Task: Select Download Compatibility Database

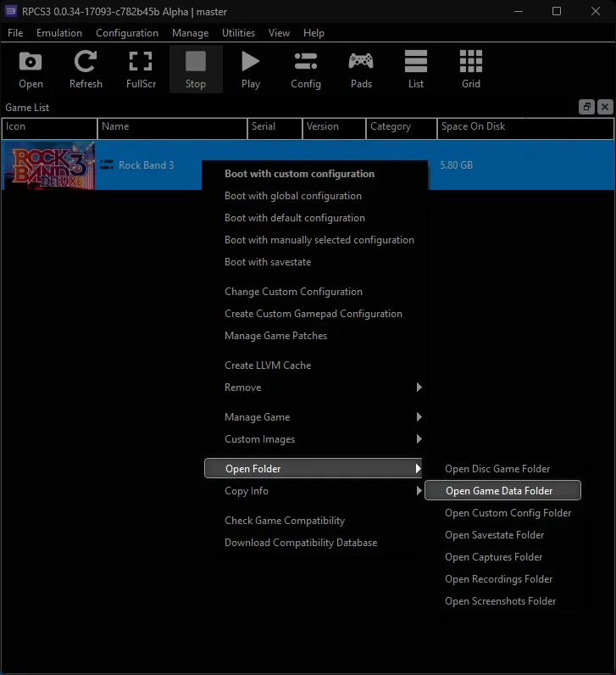Action: point(314,542)
